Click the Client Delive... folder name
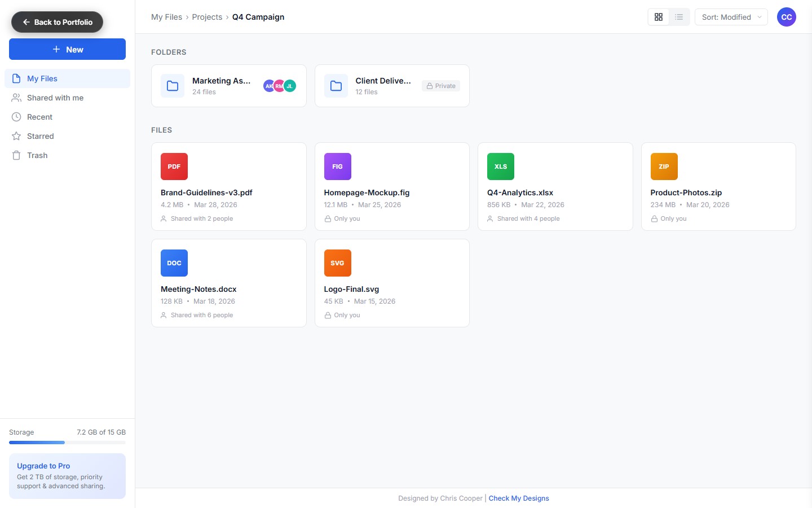This screenshot has width=812, height=508. [383, 81]
